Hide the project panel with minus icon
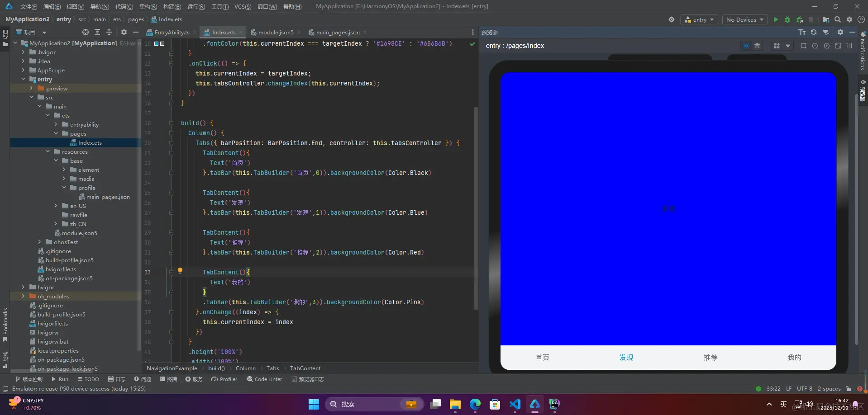This screenshot has height=415, width=868. coord(136,32)
